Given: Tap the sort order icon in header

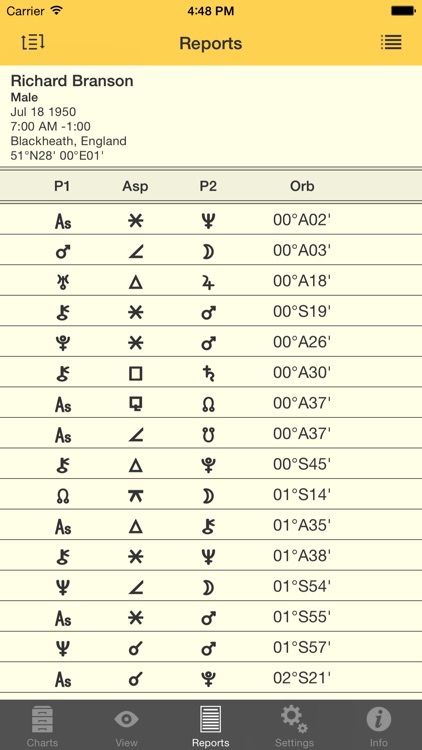Looking at the screenshot, I should tap(33, 43).
